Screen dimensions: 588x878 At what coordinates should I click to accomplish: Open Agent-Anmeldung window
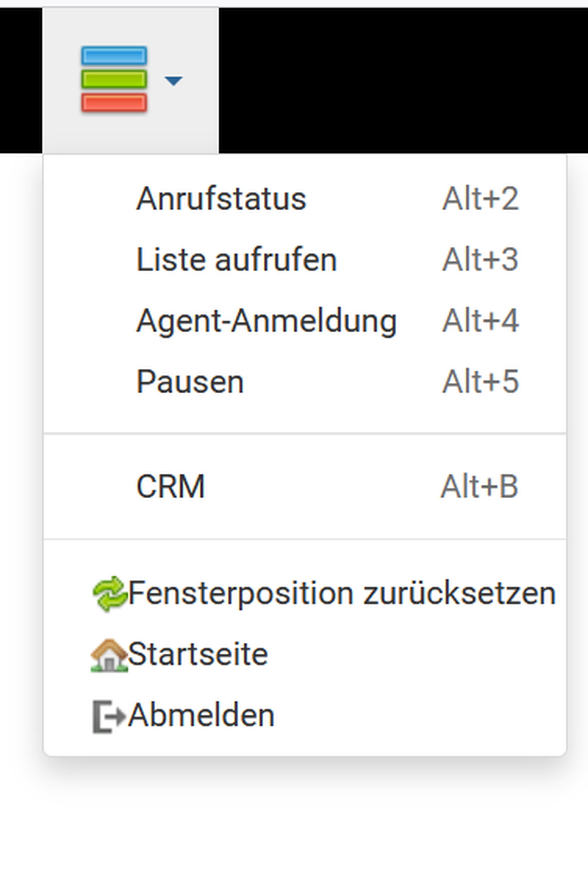[266, 321]
